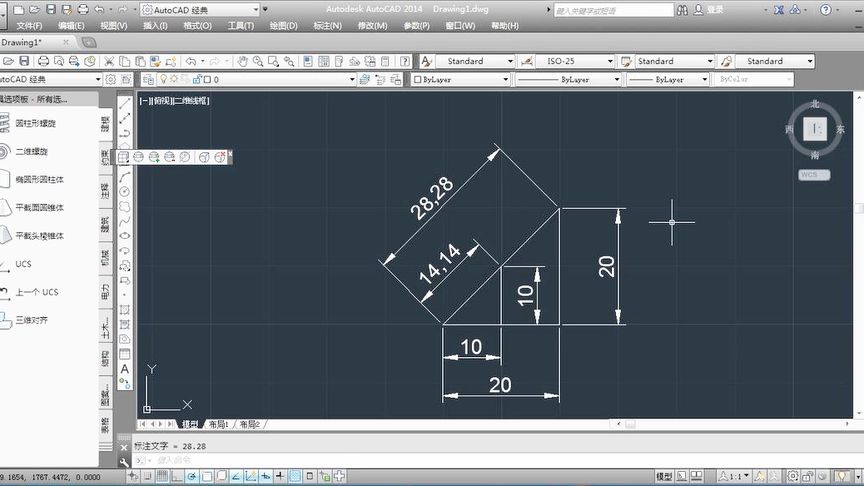Click the Zoom Realtime magnifier icon
Screen dimensions: 864x486
(258, 61)
